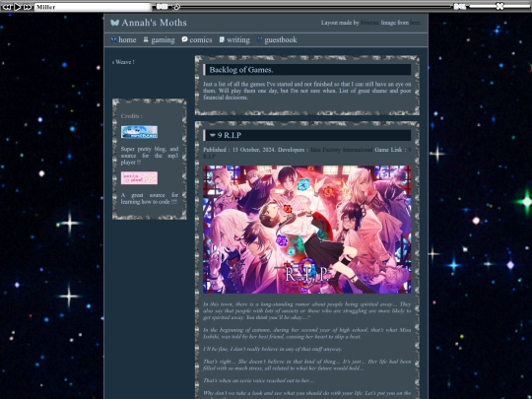Click the guestbook nav icon
532x399 pixels.
[259, 39]
